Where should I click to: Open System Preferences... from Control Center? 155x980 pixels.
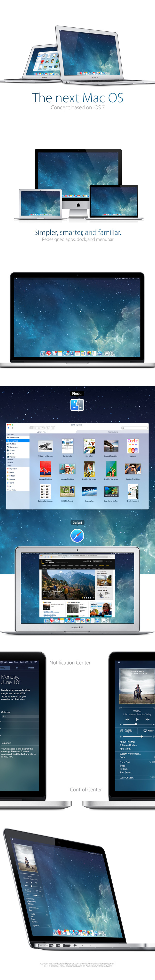coord(130,754)
